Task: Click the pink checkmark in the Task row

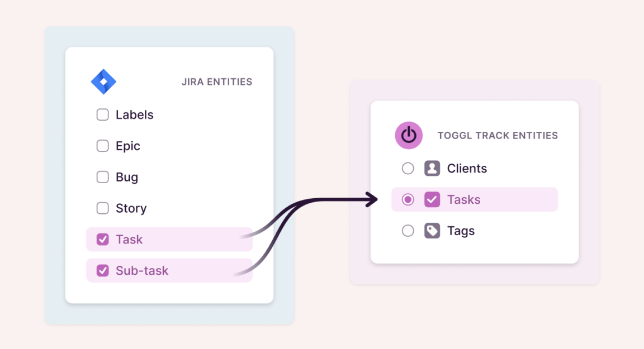Action: coord(102,239)
